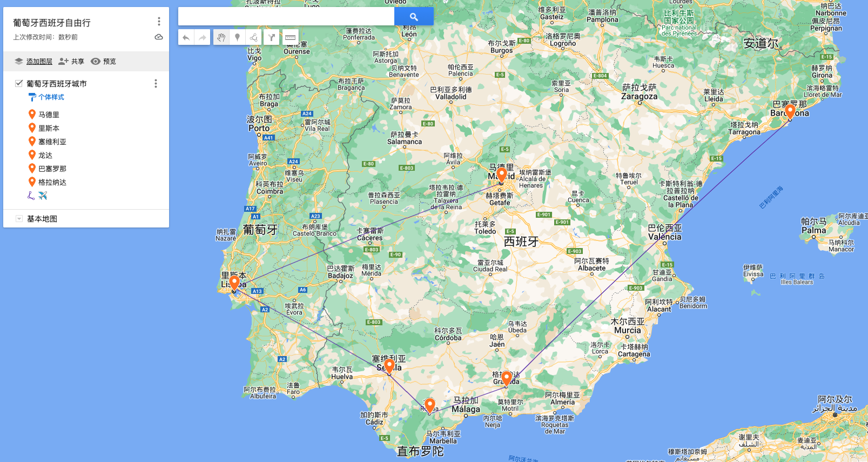Select 格拉纳达 in the layer list
Screen dimensions: 868x462
pyautogui.click(x=52, y=182)
